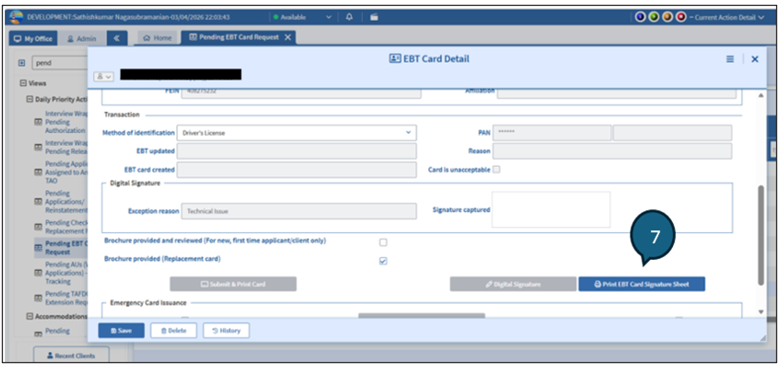Collapse the Accommodations tree node
780x367 pixels.
tap(29, 316)
